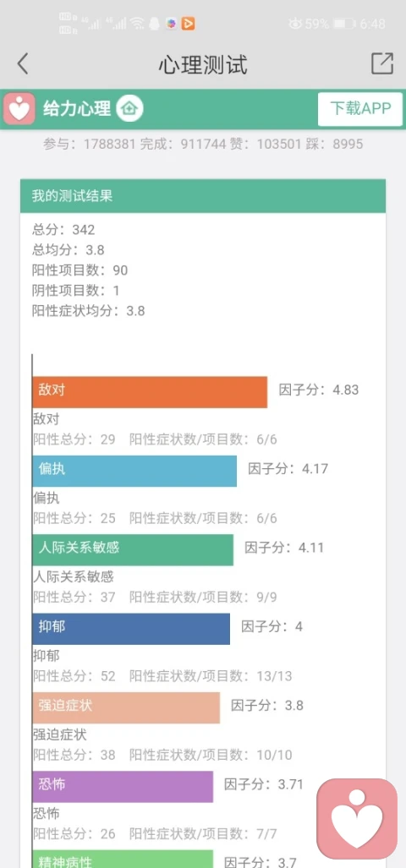This screenshot has width=406, height=868.
Task: Select the light blue 偏执 bar
Action: (134, 471)
